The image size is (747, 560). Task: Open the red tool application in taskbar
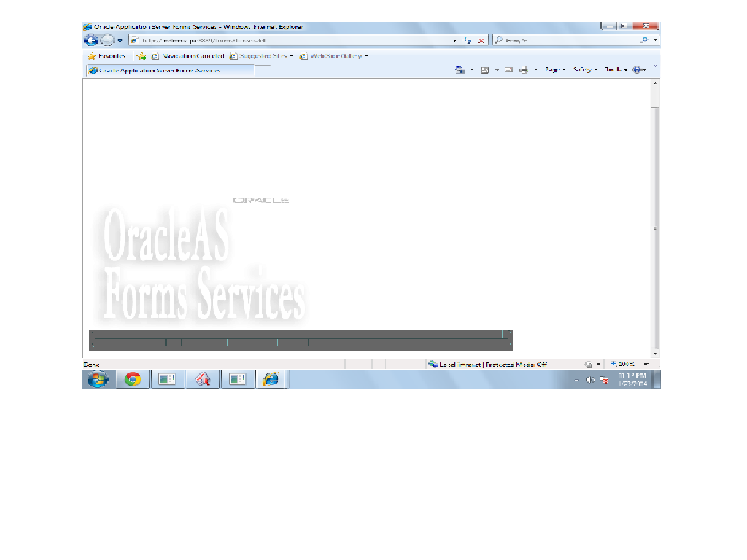(203, 379)
